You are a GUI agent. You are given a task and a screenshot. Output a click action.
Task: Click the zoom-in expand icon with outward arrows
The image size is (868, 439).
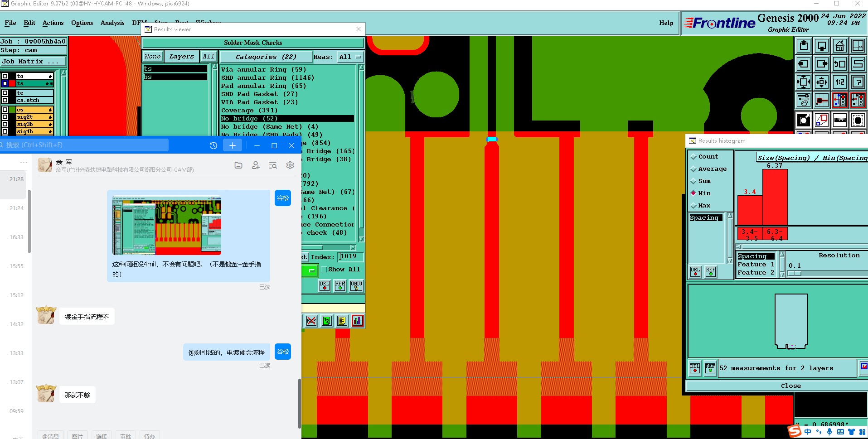coord(804,82)
